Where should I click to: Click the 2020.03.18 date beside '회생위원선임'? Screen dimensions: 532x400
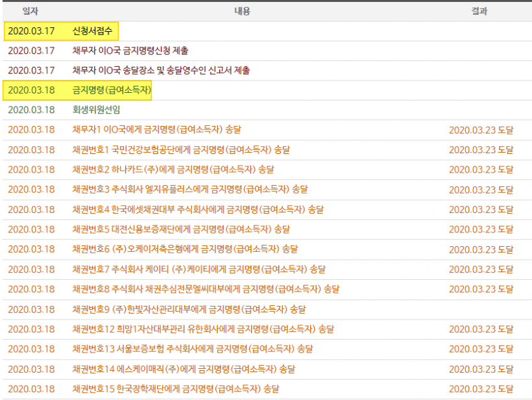coord(31,110)
